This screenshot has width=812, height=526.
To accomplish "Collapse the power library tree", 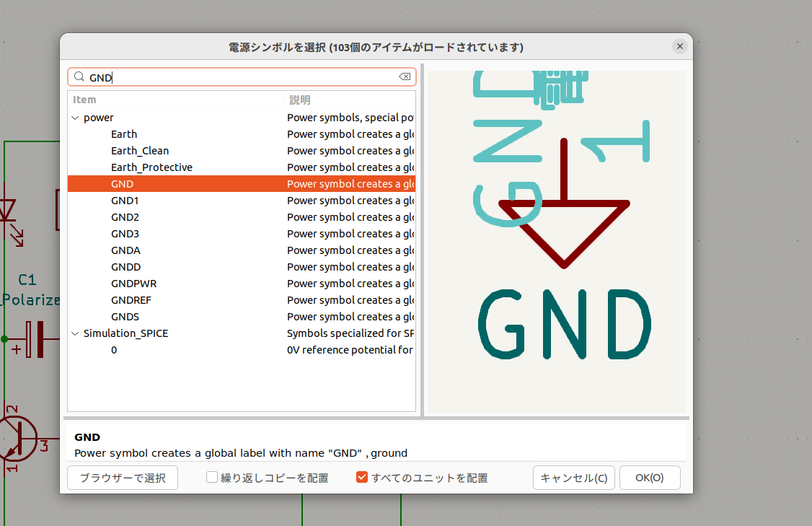I will pos(76,118).
